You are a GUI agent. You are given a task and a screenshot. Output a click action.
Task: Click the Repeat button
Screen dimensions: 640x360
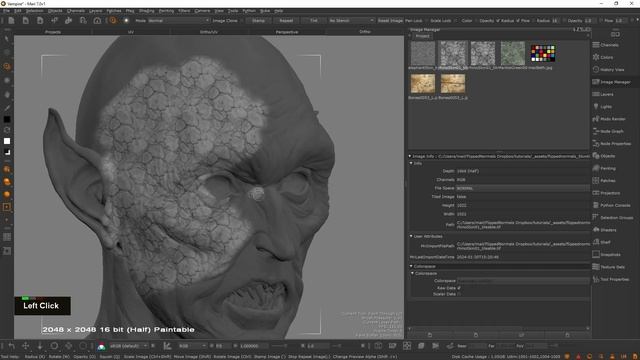coord(286,20)
